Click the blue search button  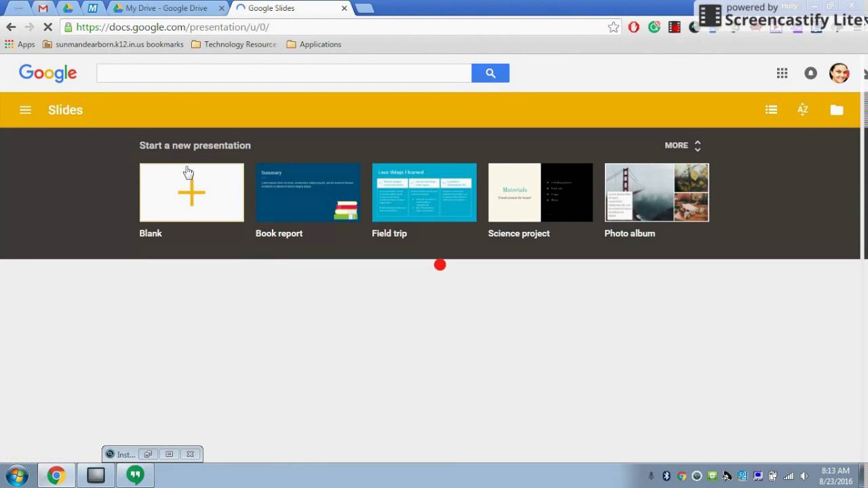[490, 73]
